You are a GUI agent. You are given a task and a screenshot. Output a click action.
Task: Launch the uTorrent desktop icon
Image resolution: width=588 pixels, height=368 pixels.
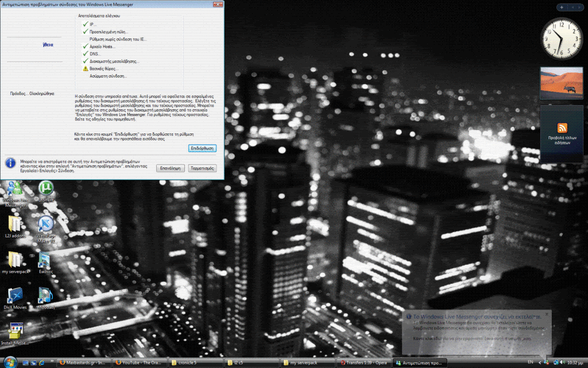[x=46, y=189]
